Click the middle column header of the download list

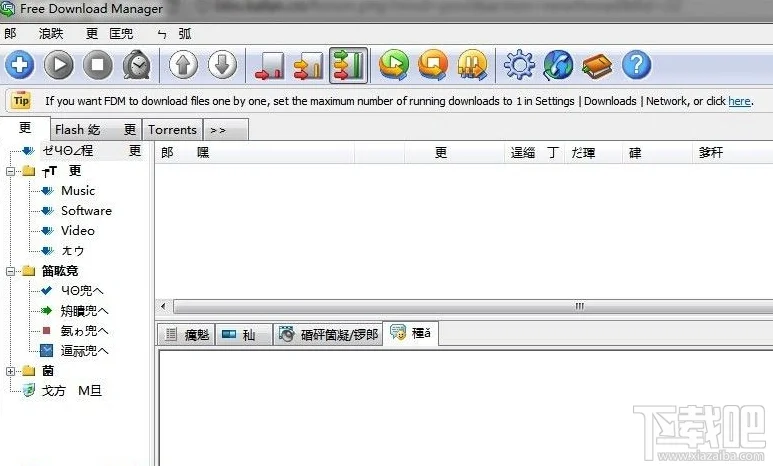click(454, 153)
